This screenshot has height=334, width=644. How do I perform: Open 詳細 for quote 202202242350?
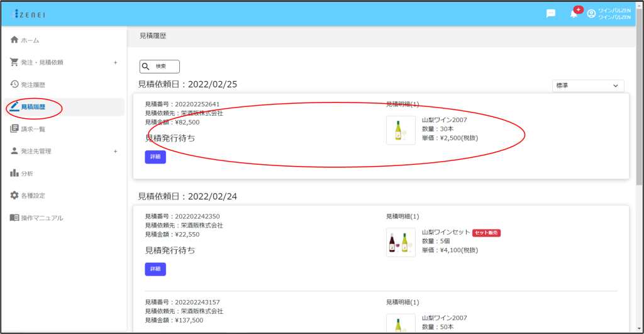(x=155, y=269)
